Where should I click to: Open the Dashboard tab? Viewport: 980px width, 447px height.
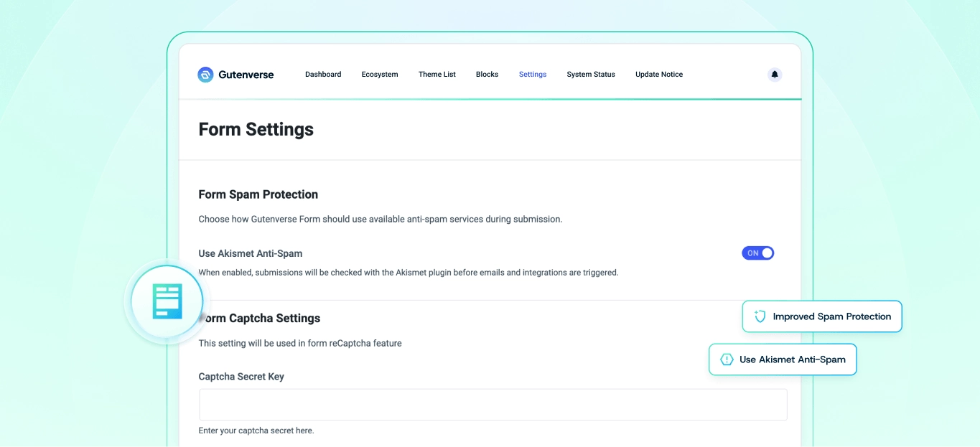(323, 75)
